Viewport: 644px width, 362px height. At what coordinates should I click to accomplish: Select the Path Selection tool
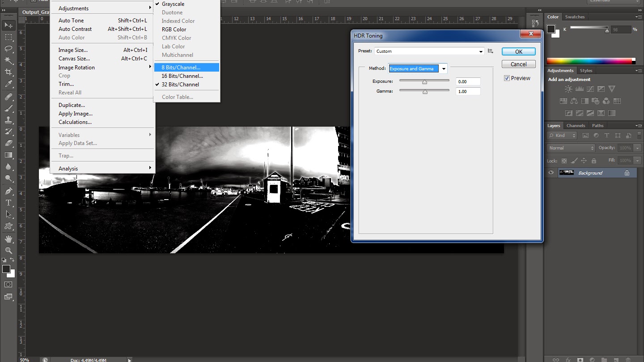[8, 214]
